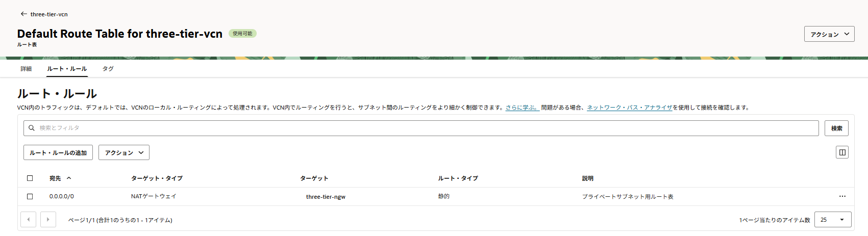Open the top-right アクション dropdown

[829, 34]
